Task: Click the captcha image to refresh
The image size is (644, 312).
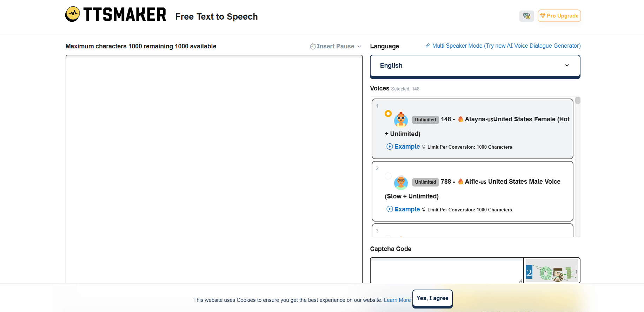Action: point(551,271)
